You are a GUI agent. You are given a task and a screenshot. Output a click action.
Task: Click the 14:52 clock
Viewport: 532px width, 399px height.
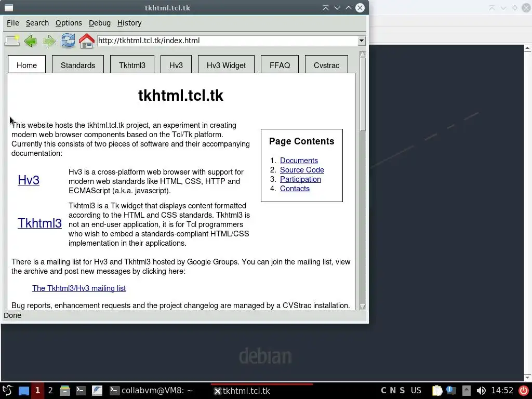(502, 391)
